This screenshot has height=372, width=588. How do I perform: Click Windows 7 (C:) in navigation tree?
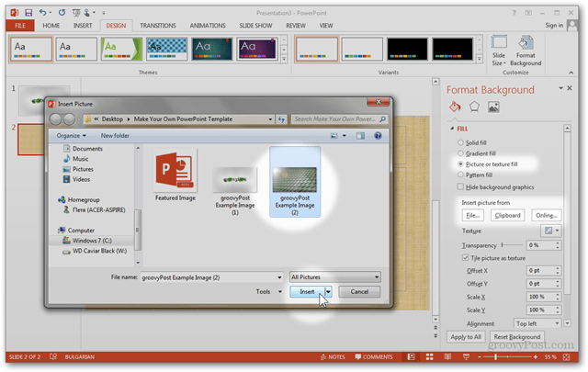pyautogui.click(x=92, y=241)
